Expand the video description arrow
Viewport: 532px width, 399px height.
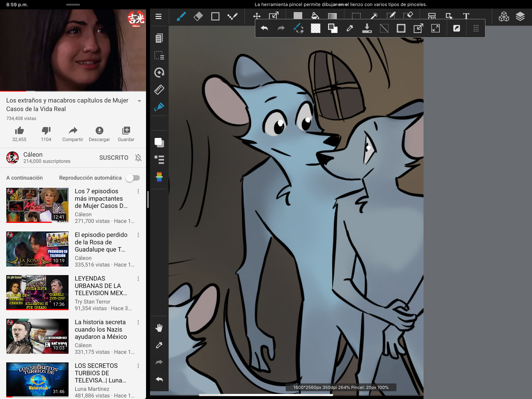(x=139, y=101)
